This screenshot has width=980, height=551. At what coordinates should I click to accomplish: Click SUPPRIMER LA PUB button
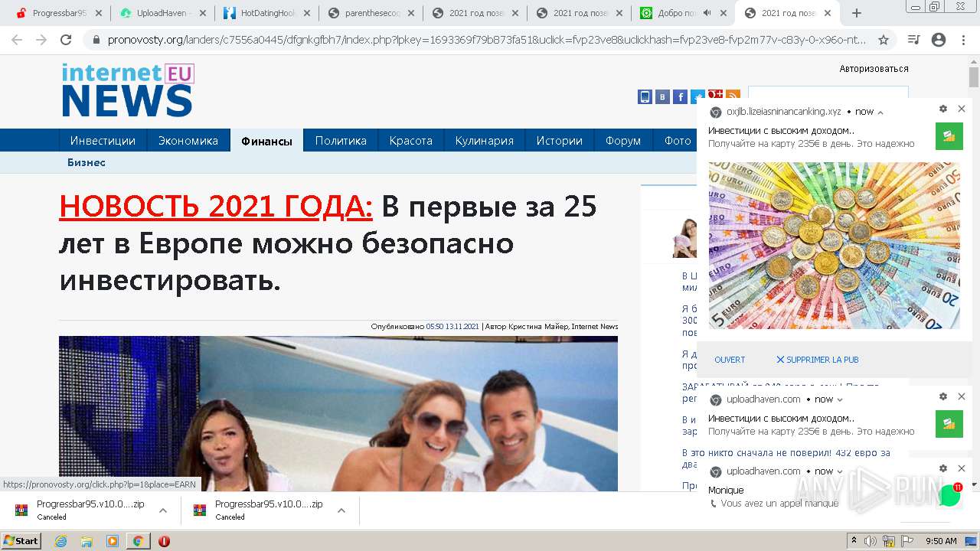pyautogui.click(x=817, y=360)
